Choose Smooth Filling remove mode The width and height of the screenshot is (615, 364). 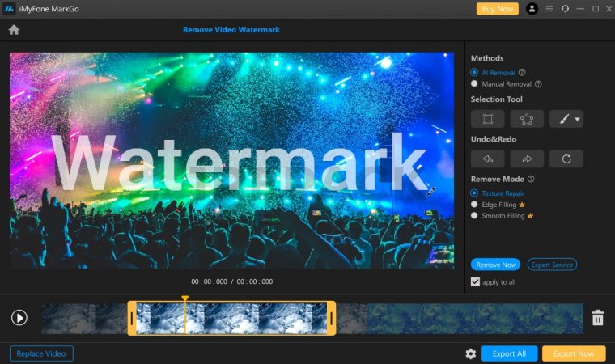click(x=475, y=216)
